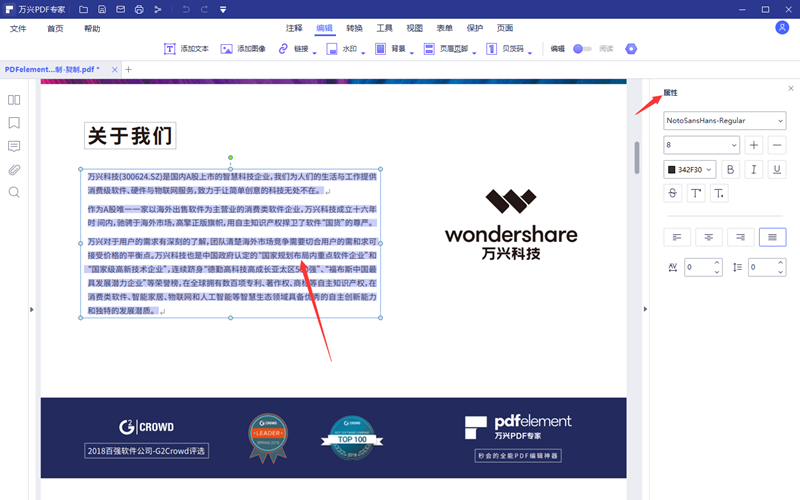Click the print icon in title bar

pyautogui.click(x=138, y=9)
